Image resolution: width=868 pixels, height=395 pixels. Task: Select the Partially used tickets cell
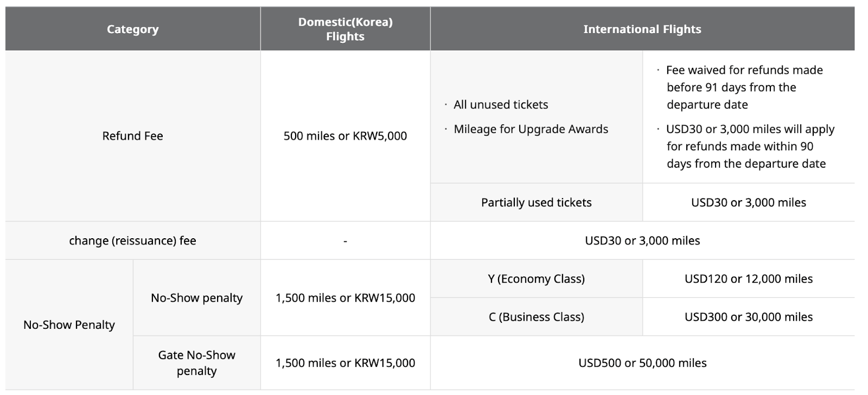(x=536, y=202)
